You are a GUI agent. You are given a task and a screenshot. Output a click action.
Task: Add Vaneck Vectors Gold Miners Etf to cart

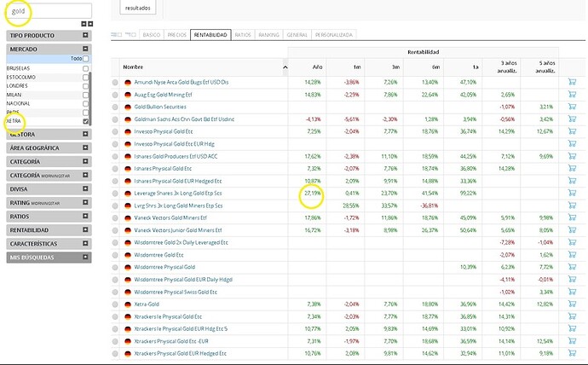click(572, 217)
